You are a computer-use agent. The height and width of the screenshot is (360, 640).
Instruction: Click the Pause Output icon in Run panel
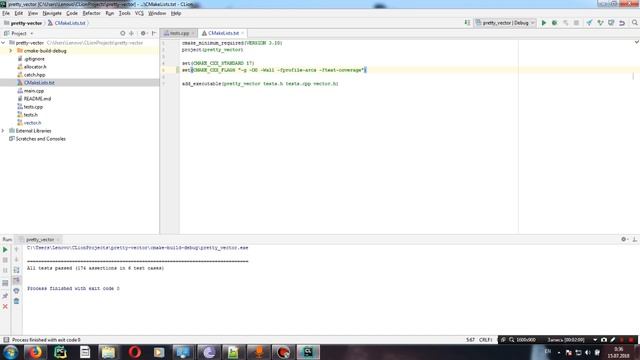(x=5, y=270)
